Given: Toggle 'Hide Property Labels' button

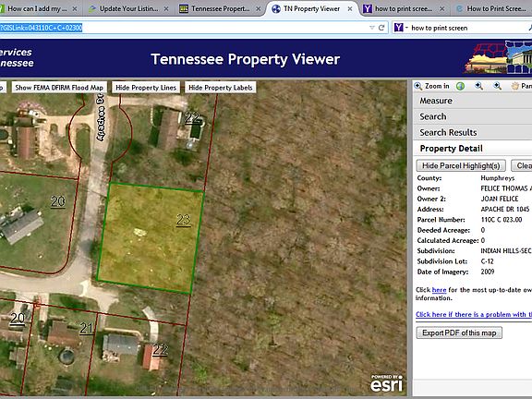Looking at the screenshot, I should [x=221, y=88].
